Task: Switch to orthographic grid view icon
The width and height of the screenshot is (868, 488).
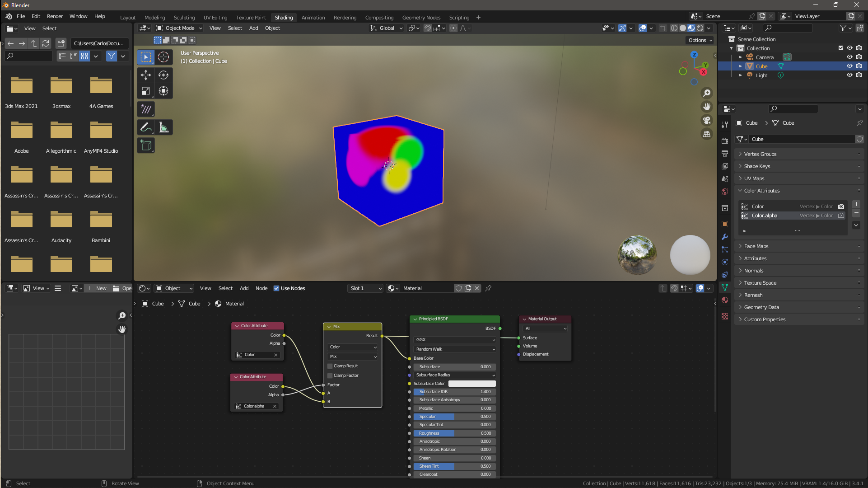Action: click(707, 134)
